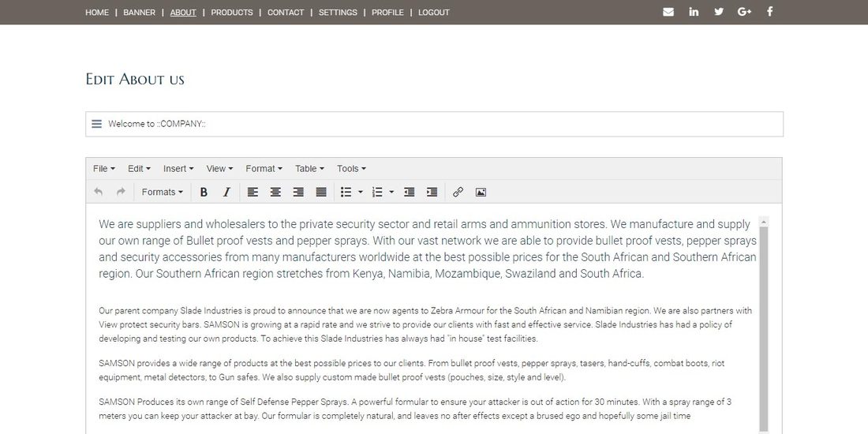Insert an image into editor
868x434 pixels.
coord(481,192)
